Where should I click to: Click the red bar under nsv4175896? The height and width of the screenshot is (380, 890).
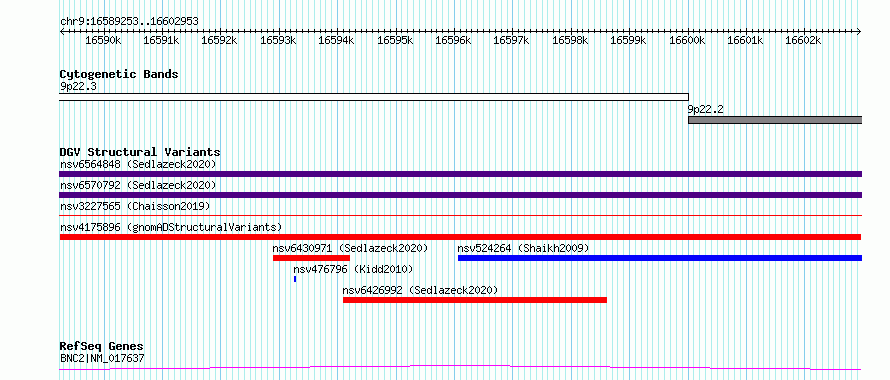tap(461, 237)
